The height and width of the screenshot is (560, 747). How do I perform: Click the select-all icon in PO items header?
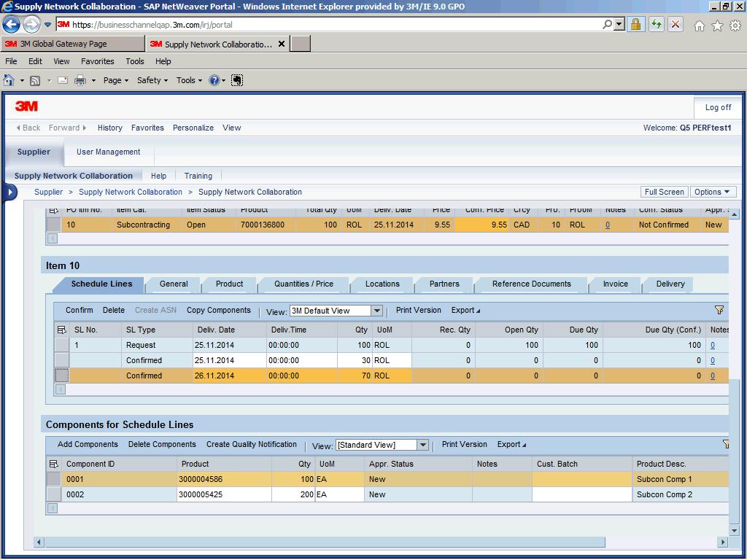[53, 210]
